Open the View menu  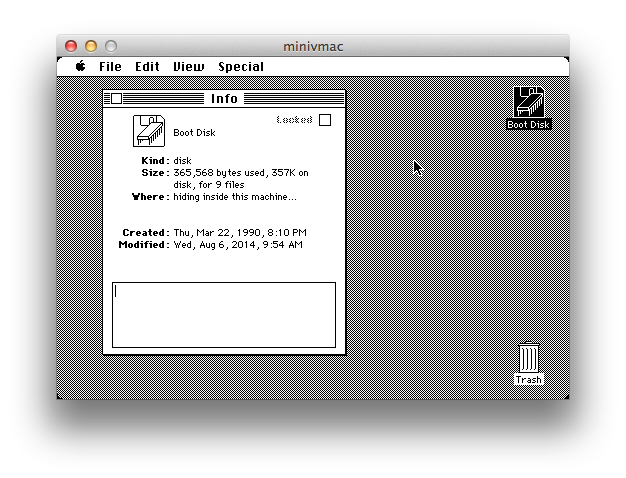(x=188, y=67)
